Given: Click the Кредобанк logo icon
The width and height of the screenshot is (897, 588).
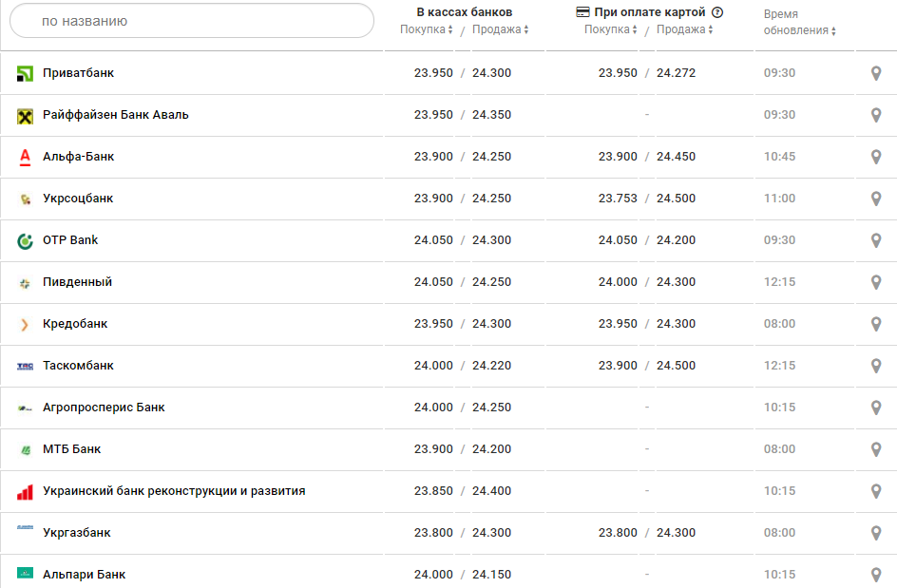Looking at the screenshot, I should pos(26,325).
